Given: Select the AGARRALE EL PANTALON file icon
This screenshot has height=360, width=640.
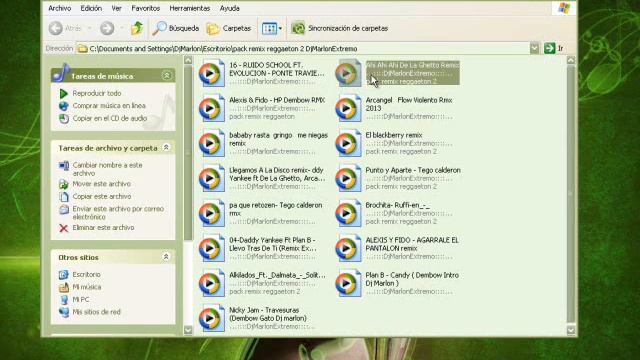Looking at the screenshot, I should click(x=348, y=248).
